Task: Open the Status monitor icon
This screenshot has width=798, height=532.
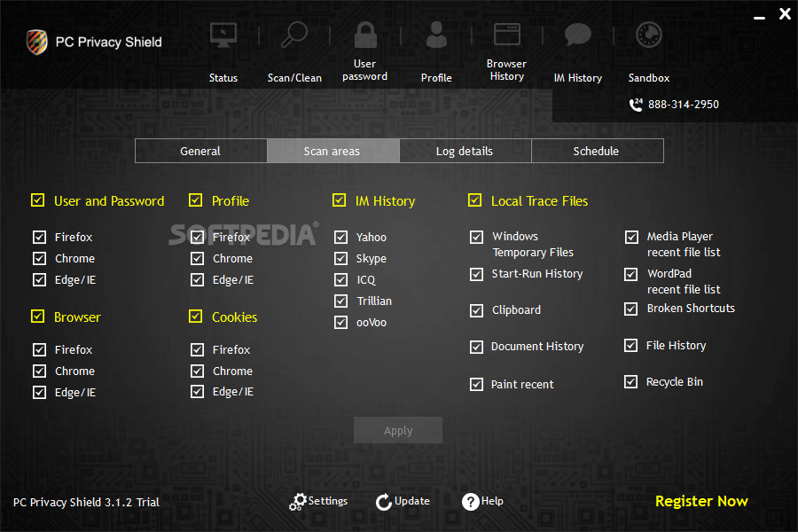Action: [x=223, y=35]
